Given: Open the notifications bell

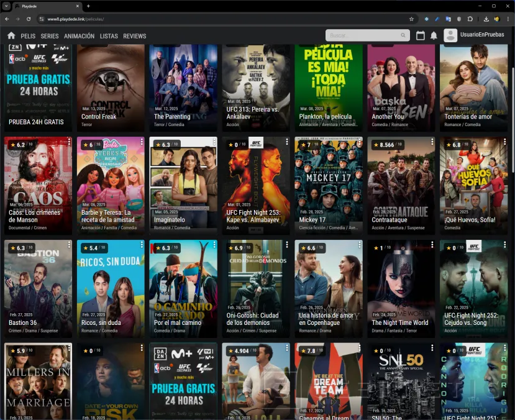Looking at the screenshot, I should pos(434,35).
